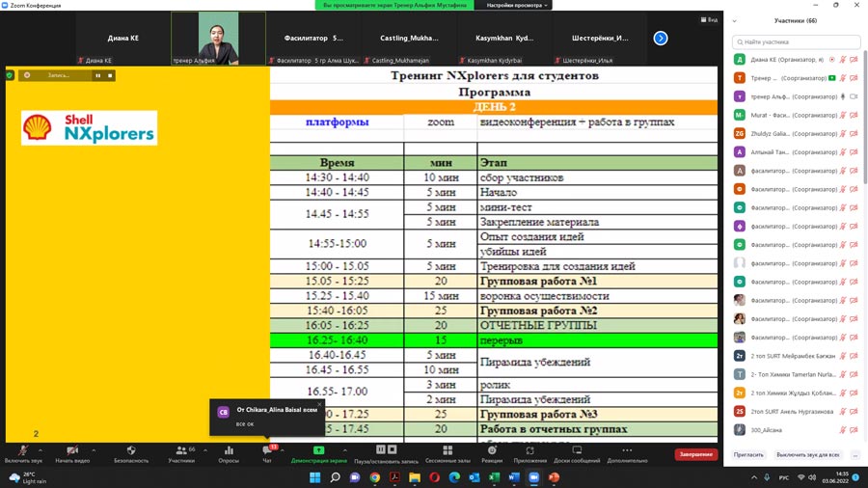
Task: Open Opera browser from taskbar
Action: click(435, 477)
